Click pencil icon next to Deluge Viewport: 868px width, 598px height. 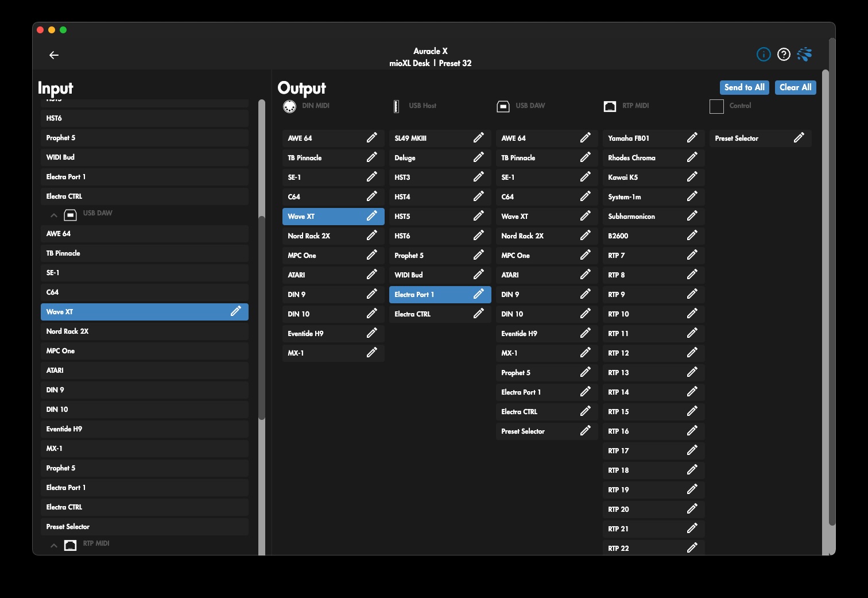[478, 157]
